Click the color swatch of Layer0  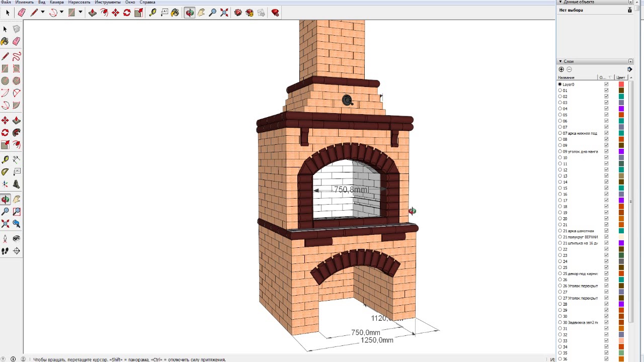tap(621, 84)
